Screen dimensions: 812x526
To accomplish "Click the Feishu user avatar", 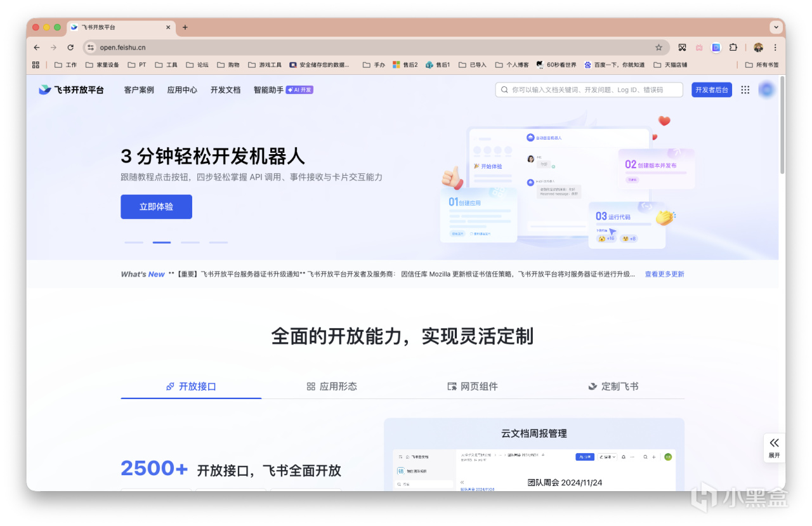I will 767,90.
